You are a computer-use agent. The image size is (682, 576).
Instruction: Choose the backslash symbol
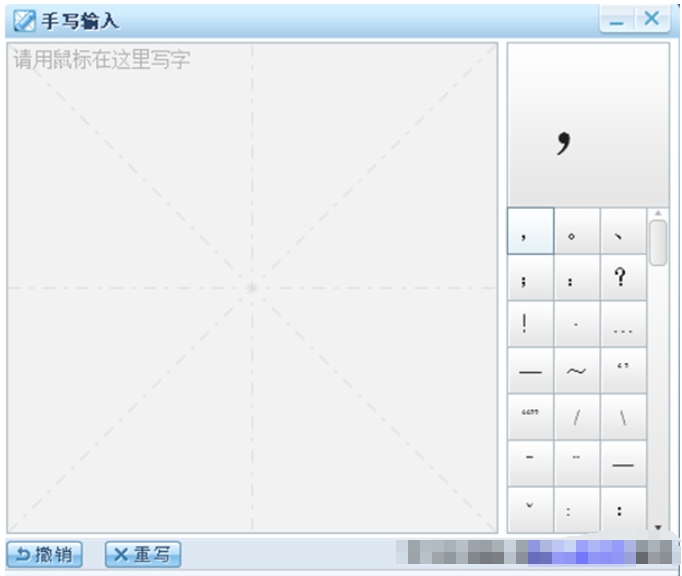click(x=623, y=417)
